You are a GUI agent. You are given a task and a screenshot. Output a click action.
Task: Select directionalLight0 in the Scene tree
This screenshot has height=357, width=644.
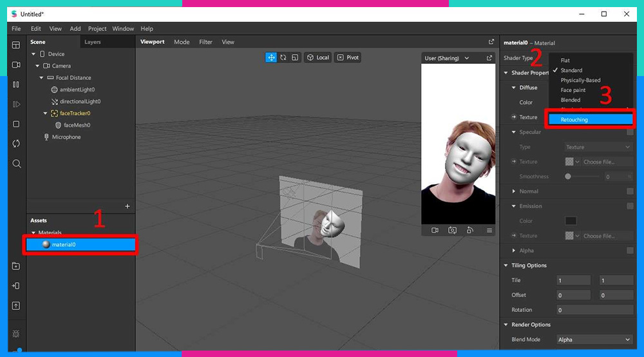80,101
